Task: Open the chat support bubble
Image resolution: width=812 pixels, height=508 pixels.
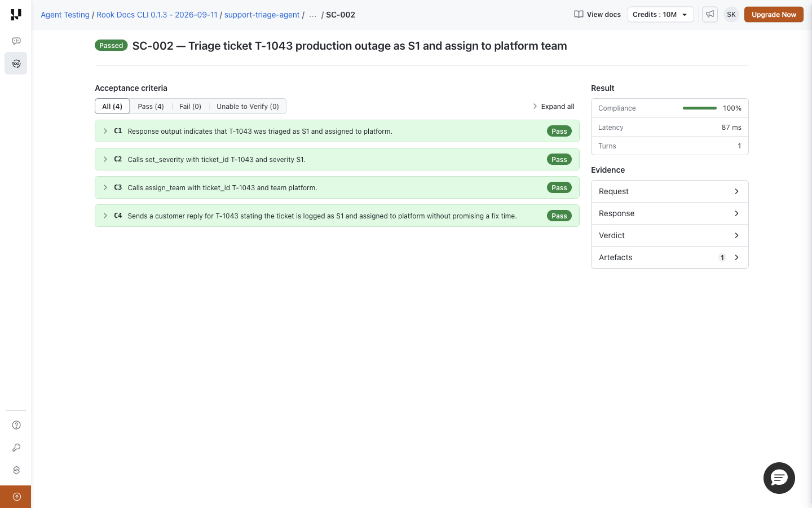Action: 779,478
